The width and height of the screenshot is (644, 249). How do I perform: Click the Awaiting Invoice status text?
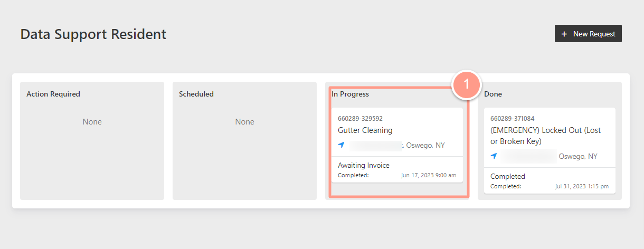tap(364, 165)
